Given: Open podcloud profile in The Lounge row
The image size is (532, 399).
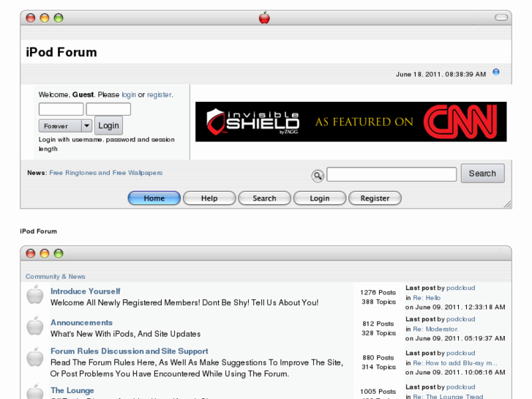Looking at the screenshot, I should (x=461, y=387).
